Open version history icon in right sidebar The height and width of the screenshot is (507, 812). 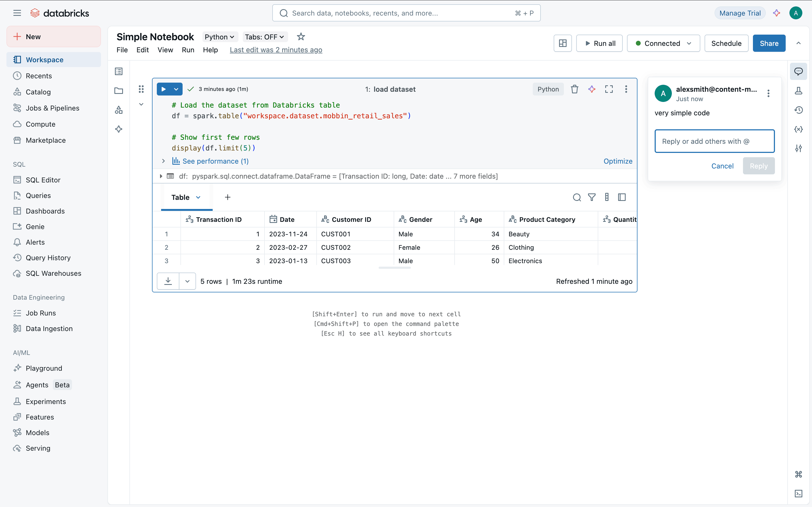pos(798,110)
